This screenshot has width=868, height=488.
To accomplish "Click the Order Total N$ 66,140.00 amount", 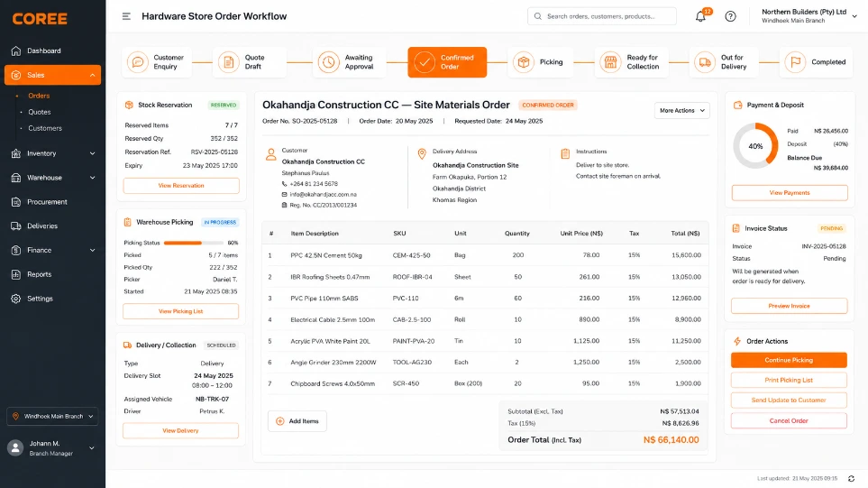I will coord(671,440).
